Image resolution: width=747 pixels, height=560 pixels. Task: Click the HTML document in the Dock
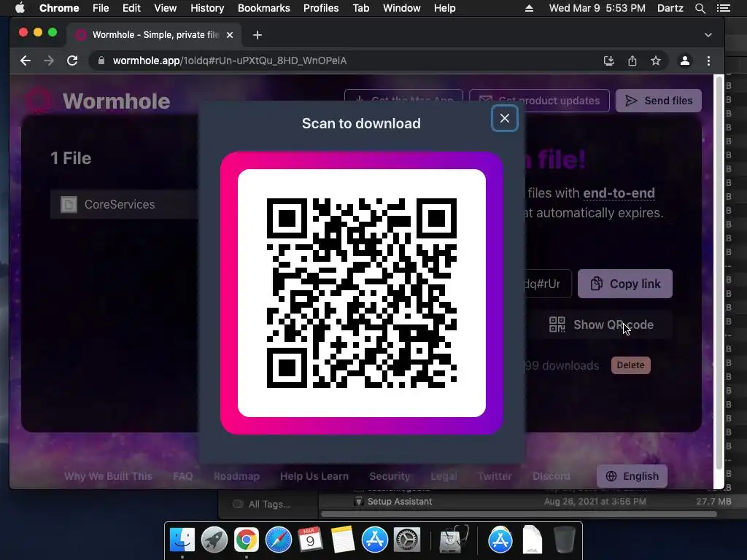pos(532,540)
